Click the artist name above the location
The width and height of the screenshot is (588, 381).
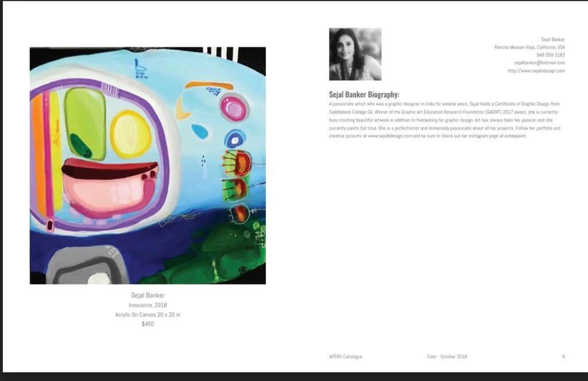[x=552, y=40]
